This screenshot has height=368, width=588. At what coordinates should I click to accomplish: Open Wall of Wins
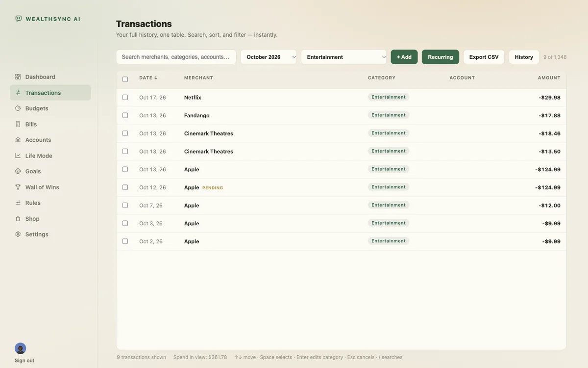[x=50, y=187]
